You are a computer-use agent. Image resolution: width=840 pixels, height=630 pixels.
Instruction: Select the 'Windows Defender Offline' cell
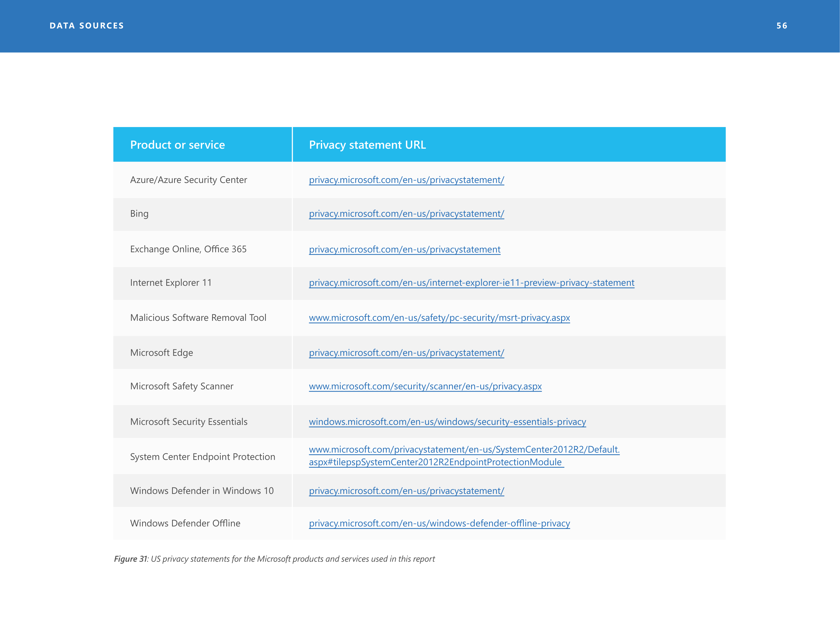coord(202,523)
